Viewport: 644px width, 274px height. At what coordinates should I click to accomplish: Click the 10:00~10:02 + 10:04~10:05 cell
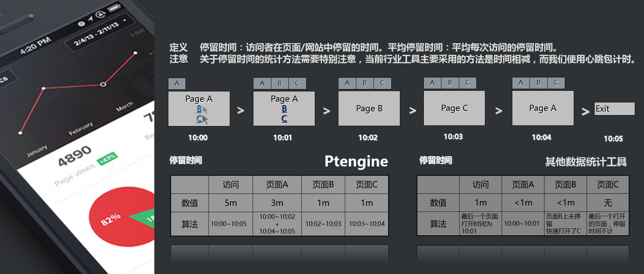[x=277, y=224]
